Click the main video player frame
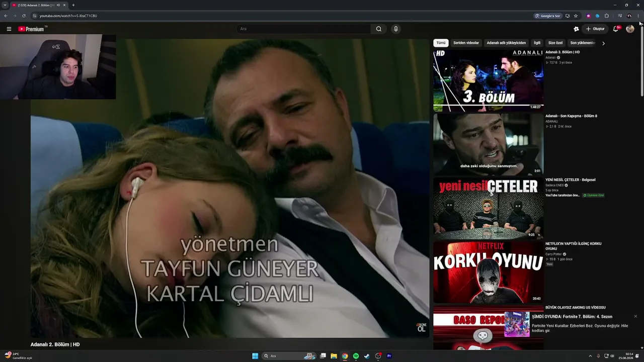The height and width of the screenshot is (362, 644). coord(230,188)
